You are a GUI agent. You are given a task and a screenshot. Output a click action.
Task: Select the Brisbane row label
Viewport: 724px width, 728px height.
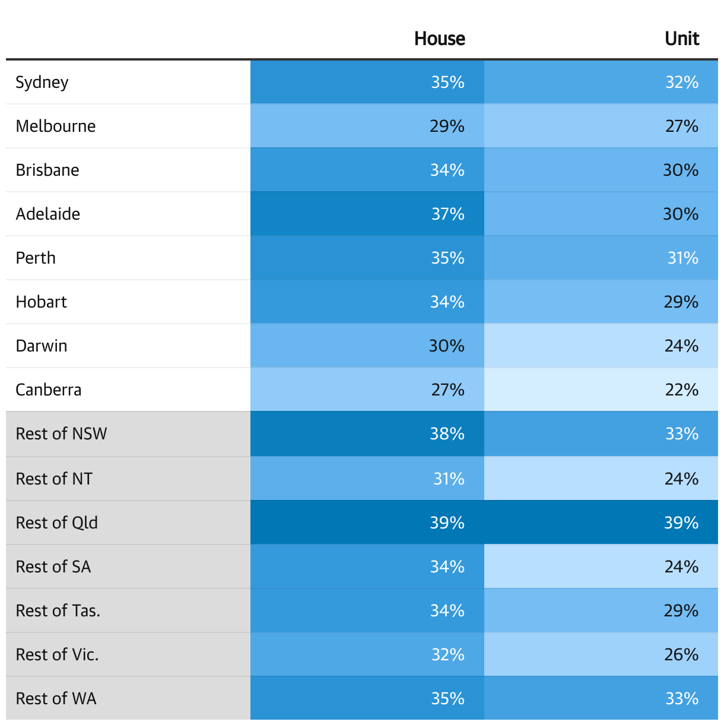[x=47, y=170]
